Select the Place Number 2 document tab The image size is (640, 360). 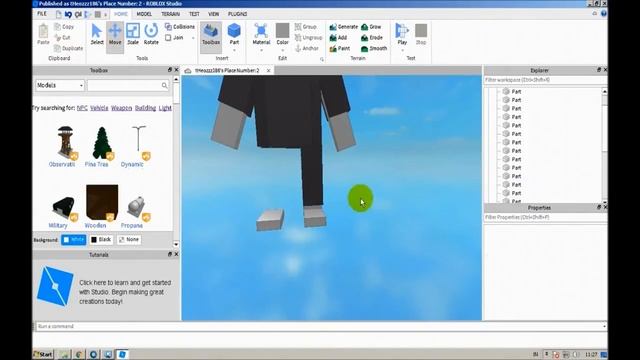pyautogui.click(x=227, y=71)
